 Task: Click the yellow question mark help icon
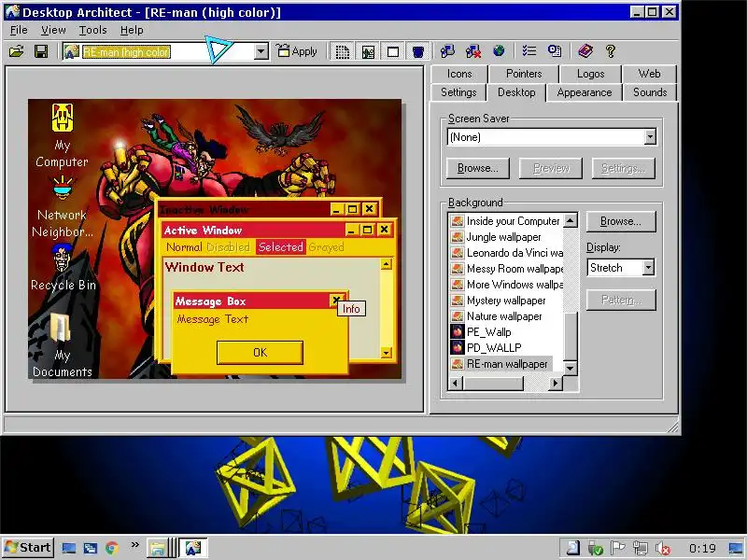(611, 51)
